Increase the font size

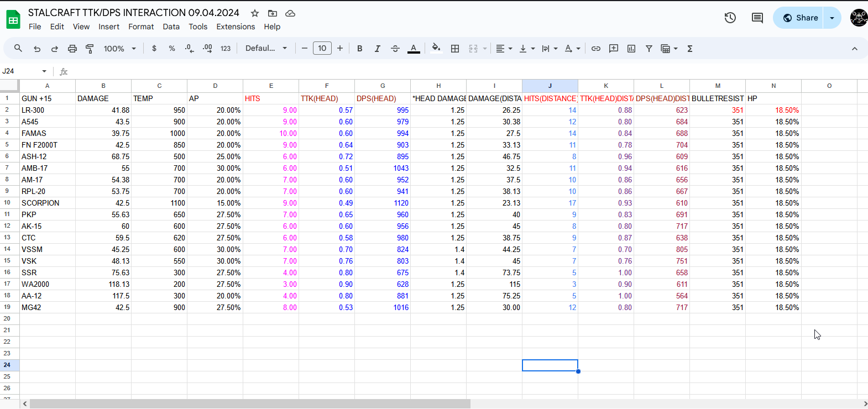click(340, 49)
